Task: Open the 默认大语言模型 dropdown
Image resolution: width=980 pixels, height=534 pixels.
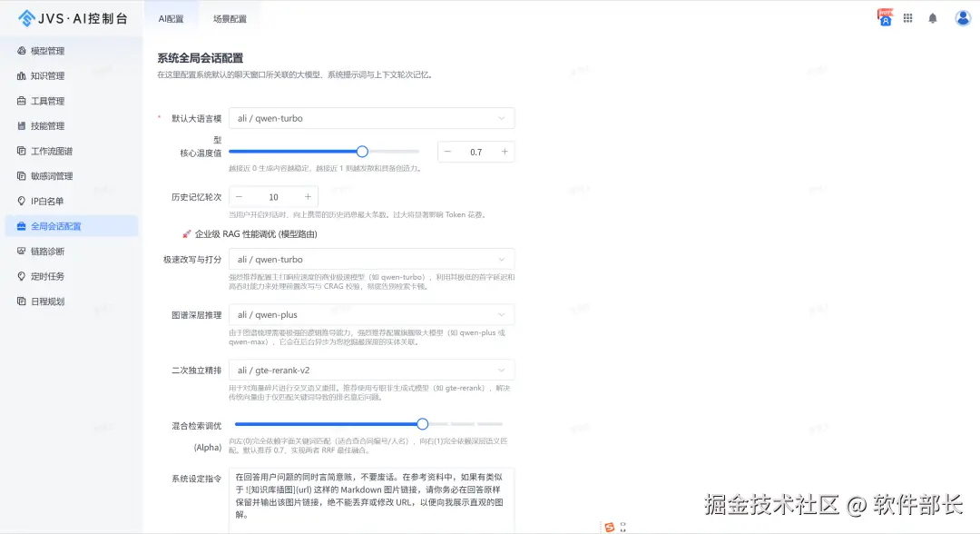Action: 371,118
